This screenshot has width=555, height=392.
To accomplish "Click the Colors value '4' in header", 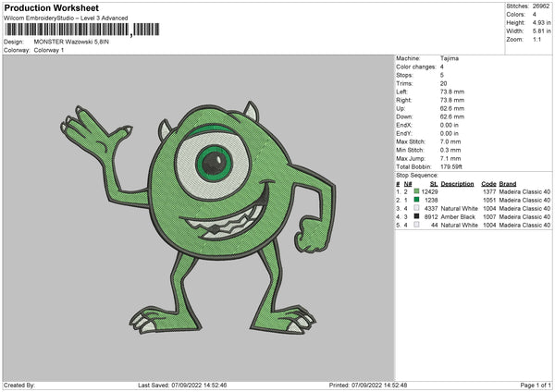I will coord(535,15).
